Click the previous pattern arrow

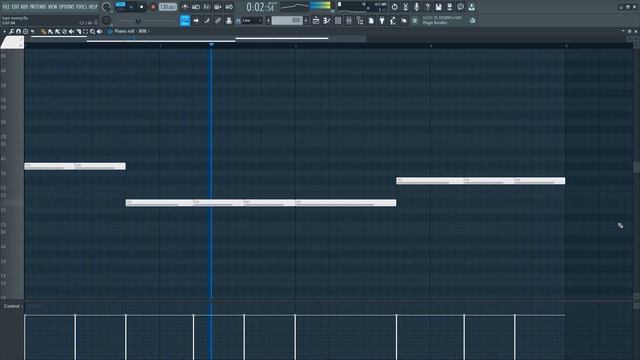(x=269, y=20)
